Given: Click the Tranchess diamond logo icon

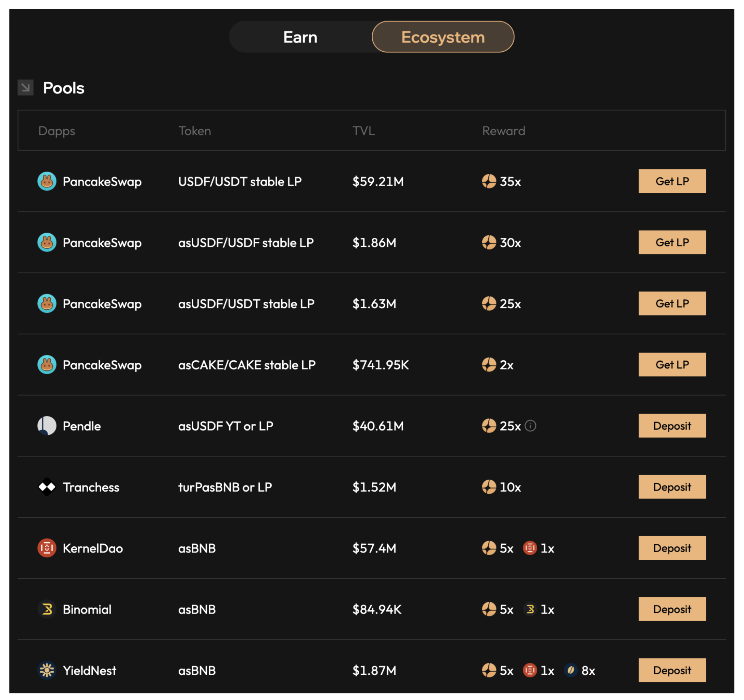Looking at the screenshot, I should 47,487.
